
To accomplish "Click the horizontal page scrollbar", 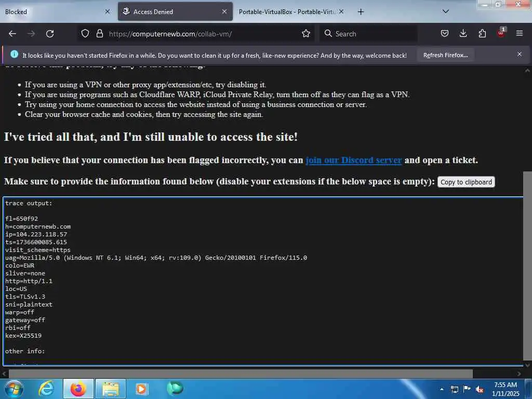I will click(x=240, y=374).
